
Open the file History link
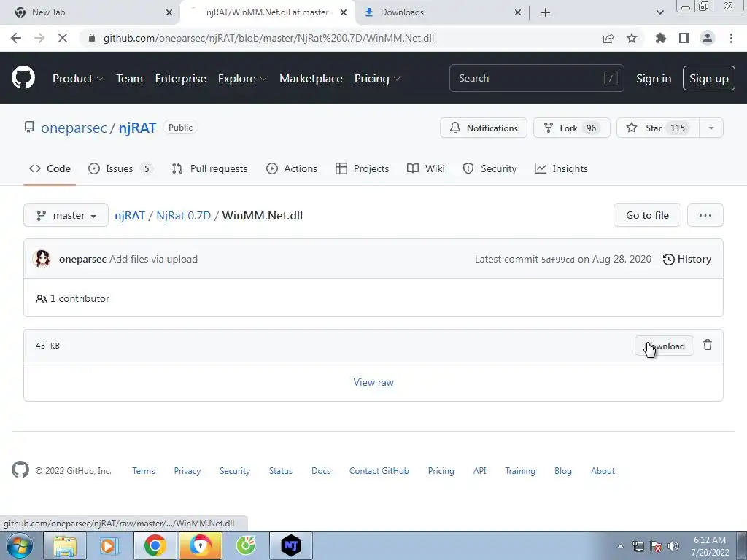686,259
